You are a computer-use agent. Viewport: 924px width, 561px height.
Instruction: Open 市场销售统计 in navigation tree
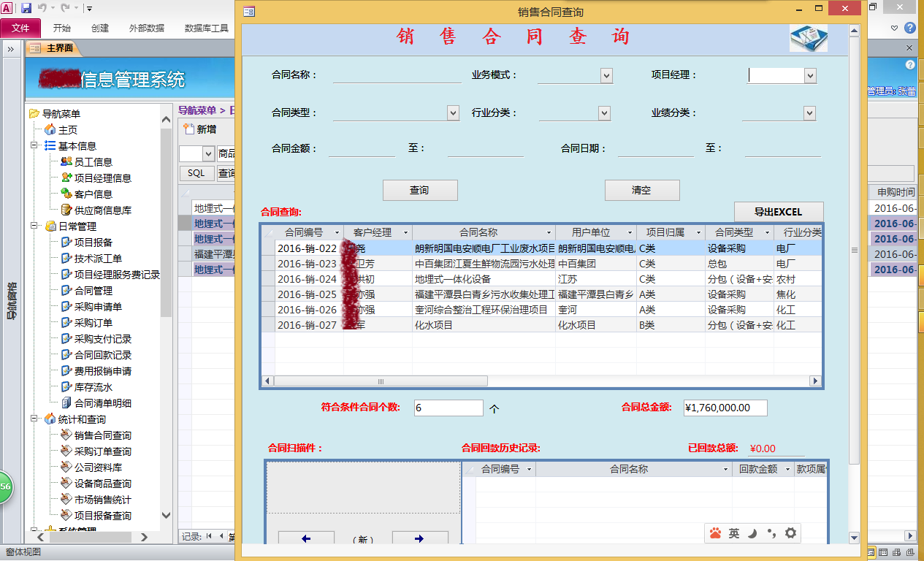click(x=102, y=499)
